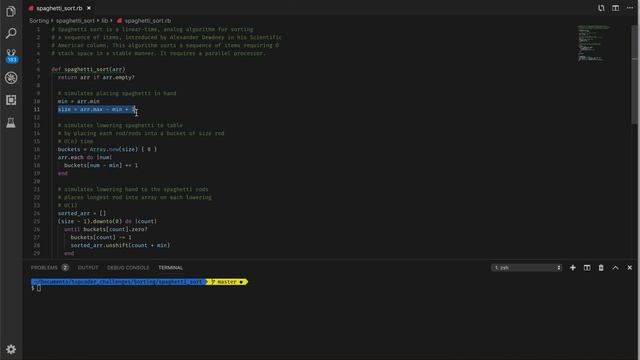Click the 'sorted_arr = []' line
The width and height of the screenshot is (640, 360).
click(82, 213)
